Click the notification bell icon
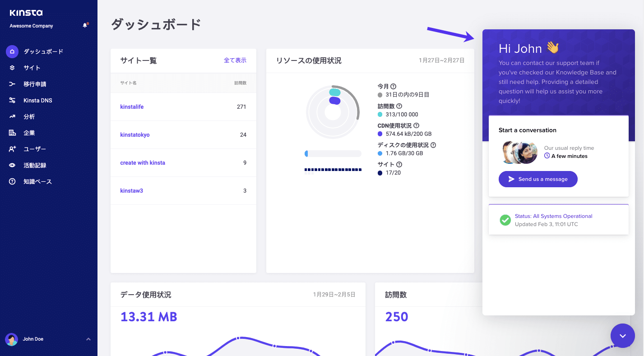This screenshot has height=356, width=644. pyautogui.click(x=84, y=25)
